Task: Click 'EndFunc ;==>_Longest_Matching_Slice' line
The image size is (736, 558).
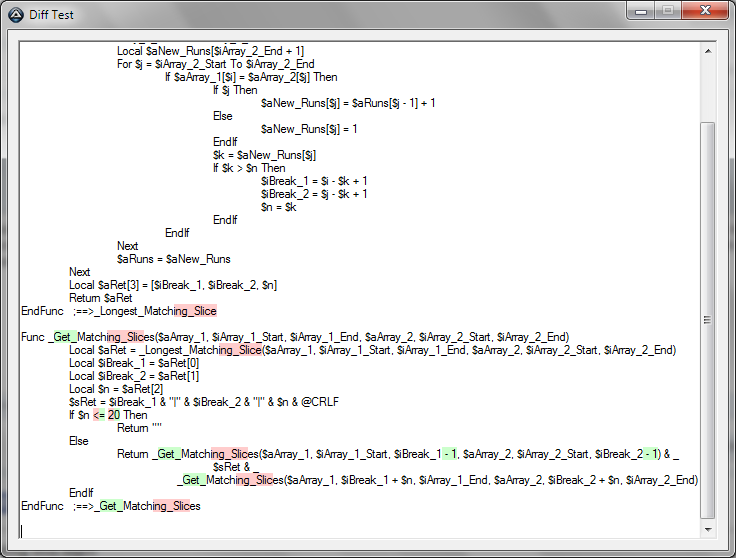Action: pos(119,311)
